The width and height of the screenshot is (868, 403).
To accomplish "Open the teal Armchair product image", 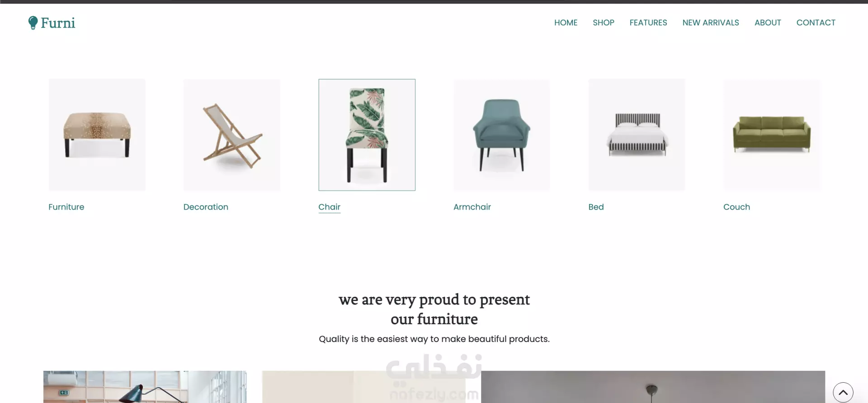I will pos(502,135).
